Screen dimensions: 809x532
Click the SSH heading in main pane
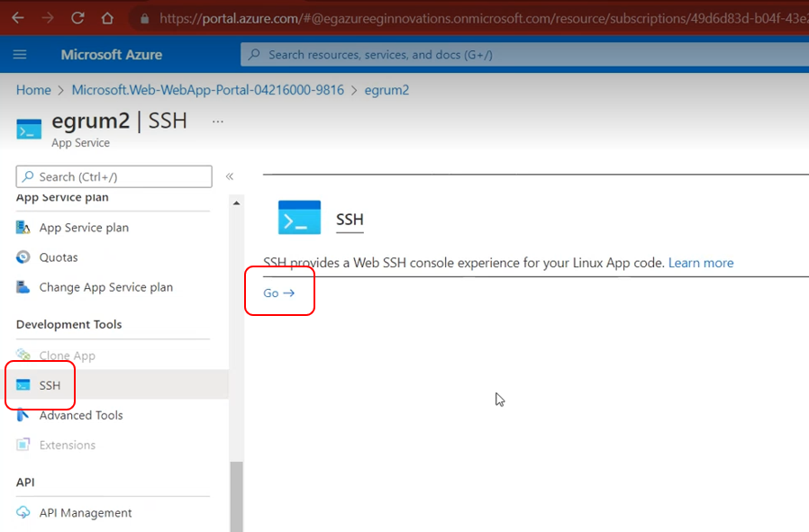350,220
